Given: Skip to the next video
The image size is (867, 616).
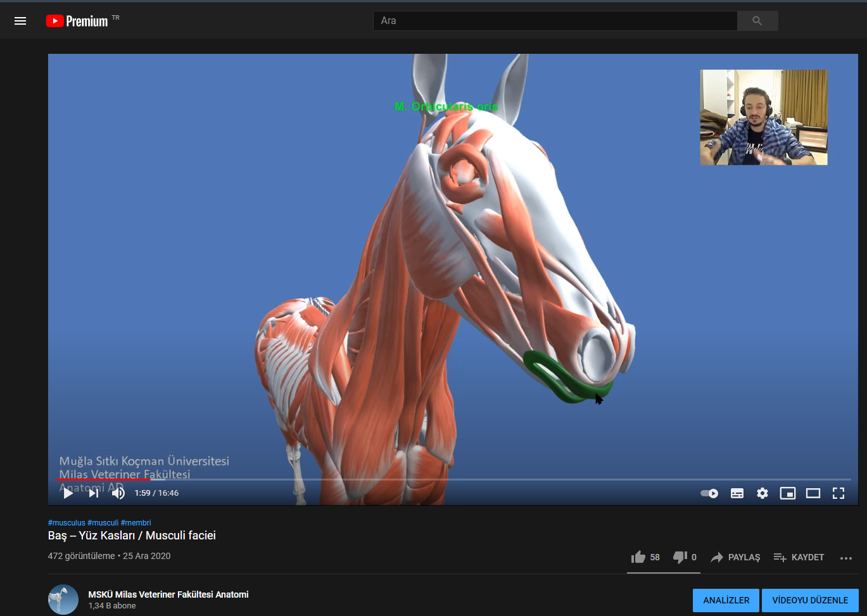Looking at the screenshot, I should coord(93,493).
